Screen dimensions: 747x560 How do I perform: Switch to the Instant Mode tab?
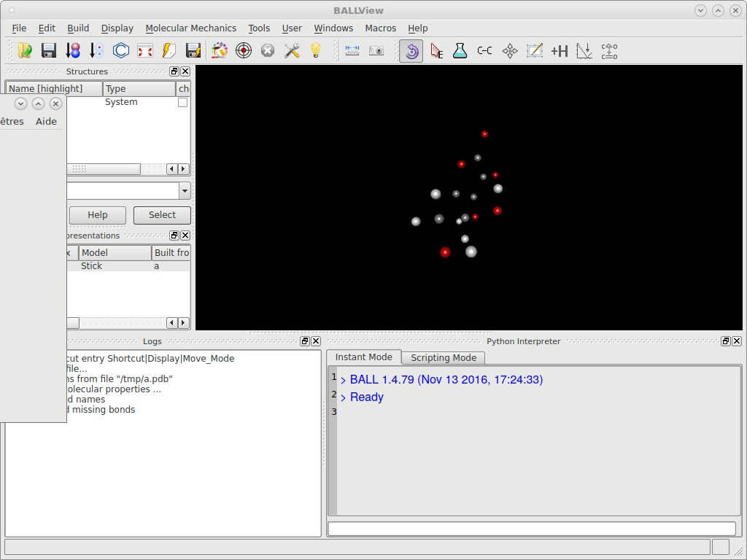[x=363, y=357]
